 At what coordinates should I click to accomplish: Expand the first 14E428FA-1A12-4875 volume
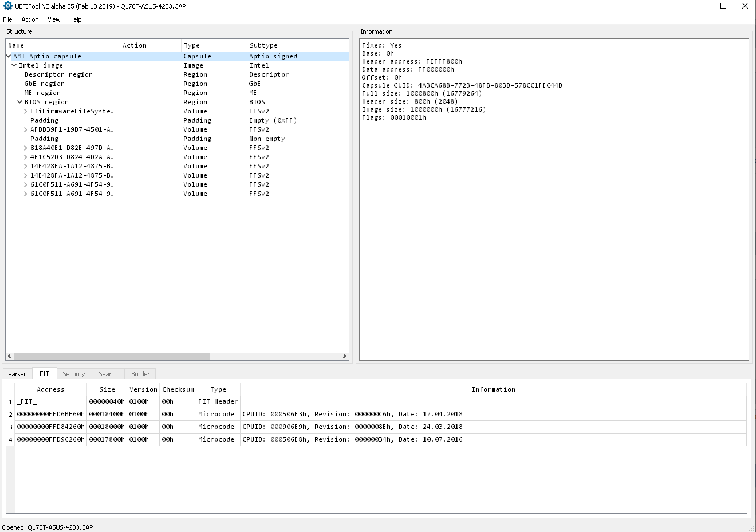pos(26,166)
